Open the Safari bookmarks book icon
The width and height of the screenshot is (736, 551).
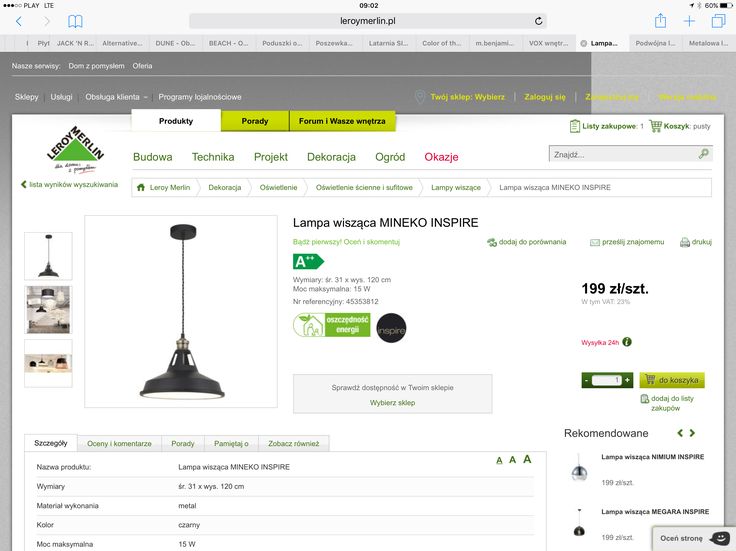75,21
